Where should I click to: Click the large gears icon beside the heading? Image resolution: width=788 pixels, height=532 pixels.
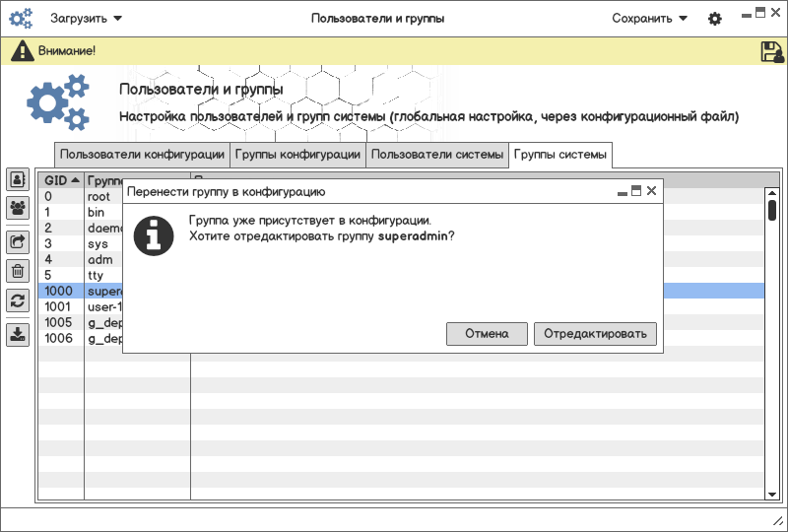[58, 102]
